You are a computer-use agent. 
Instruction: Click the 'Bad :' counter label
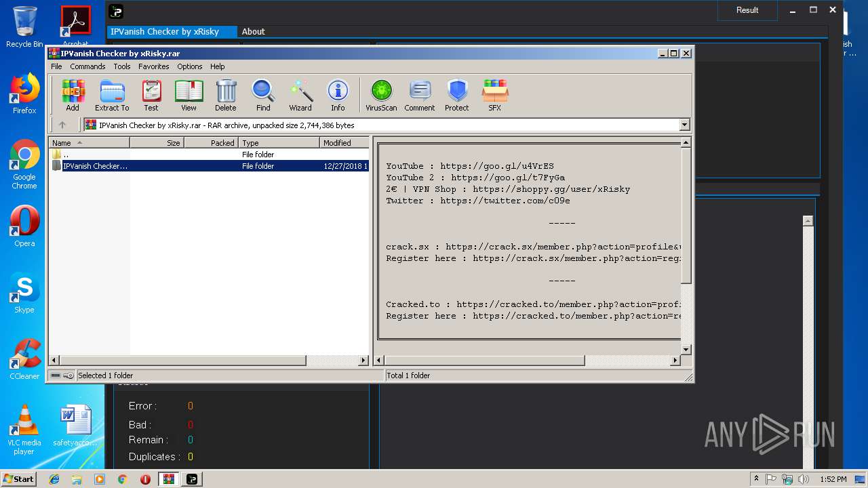139,425
